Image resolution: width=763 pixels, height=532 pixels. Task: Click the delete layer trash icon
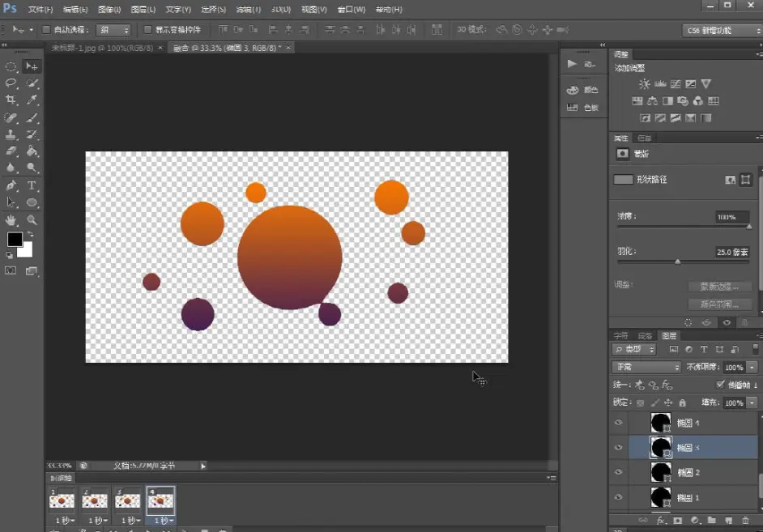744,520
